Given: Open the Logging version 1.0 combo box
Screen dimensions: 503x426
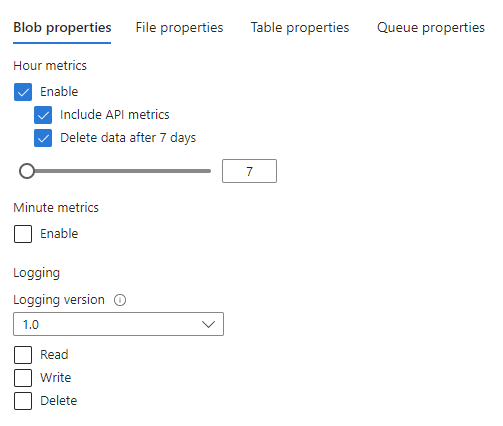Looking at the screenshot, I should pyautogui.click(x=118, y=324).
